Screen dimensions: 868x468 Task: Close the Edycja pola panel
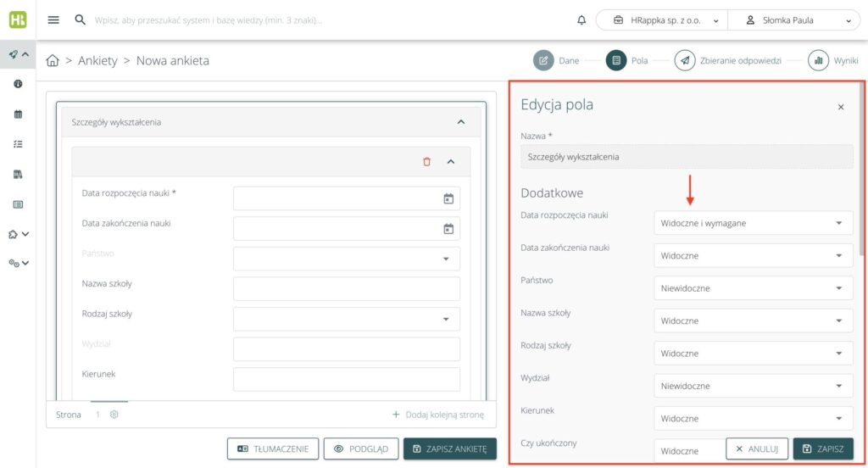(x=840, y=107)
